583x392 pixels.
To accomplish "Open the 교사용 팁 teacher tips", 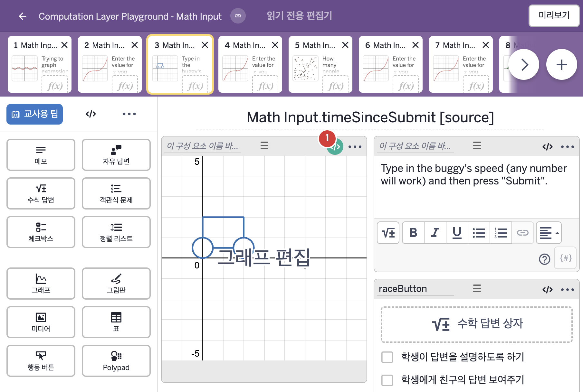I will [x=35, y=114].
